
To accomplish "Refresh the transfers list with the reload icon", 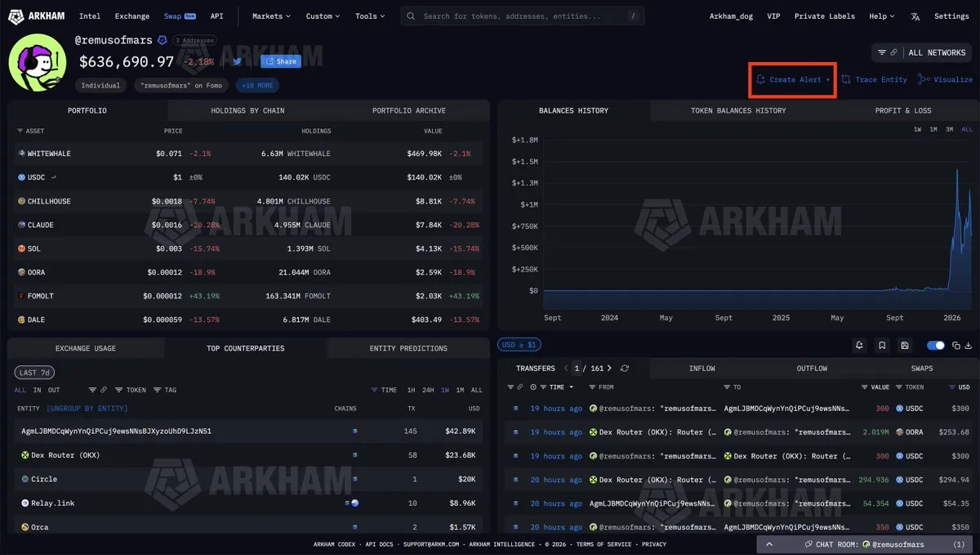I will [625, 369].
